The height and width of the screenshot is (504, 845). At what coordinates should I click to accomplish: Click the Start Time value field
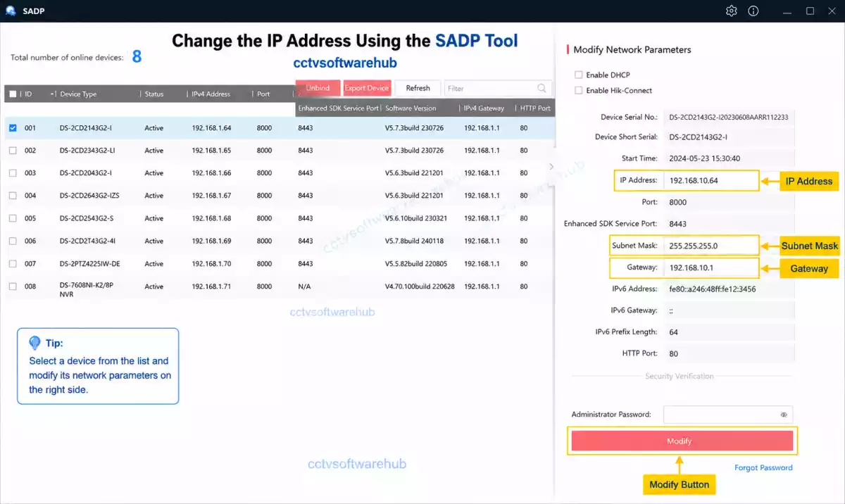coord(729,158)
